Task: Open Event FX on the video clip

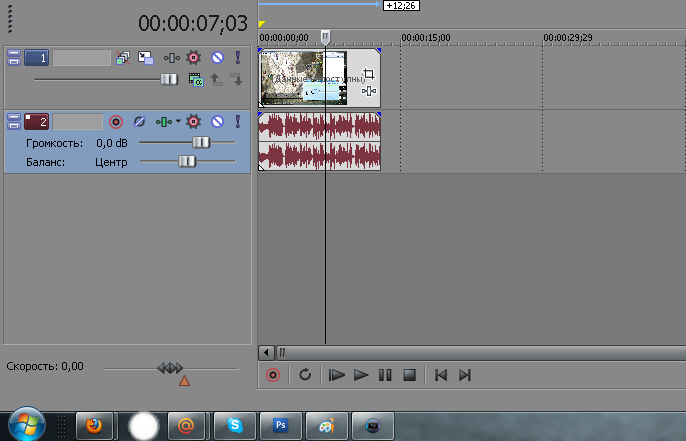Action: [368, 92]
